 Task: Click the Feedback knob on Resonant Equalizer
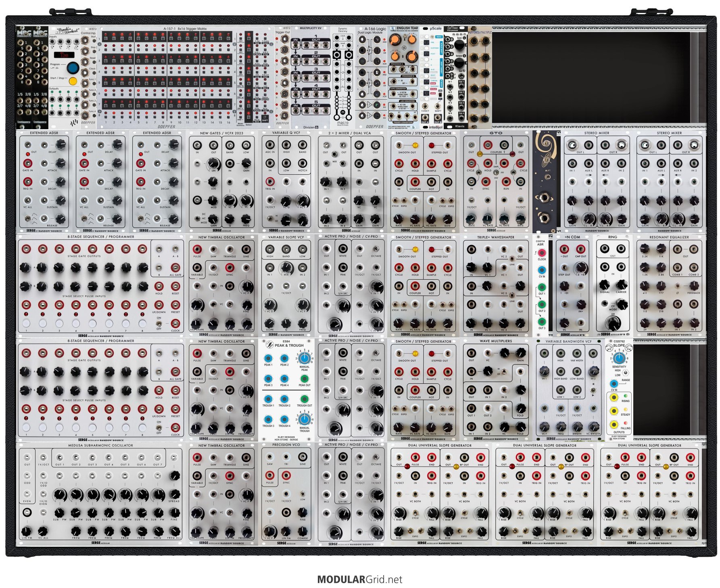coord(694,286)
